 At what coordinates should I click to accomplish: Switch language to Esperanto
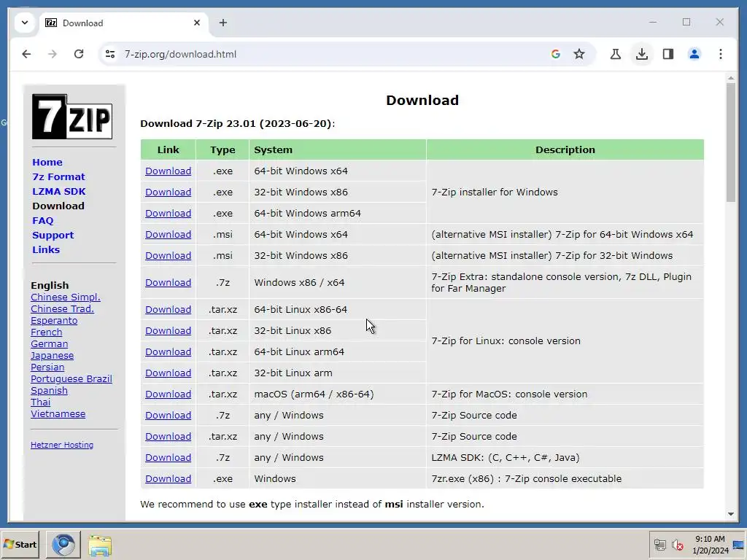tap(54, 321)
